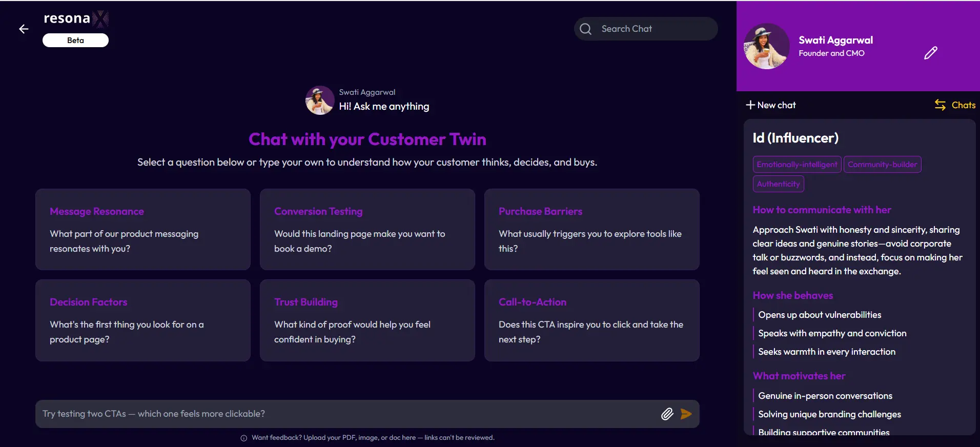The image size is (980, 447).
Task: Click the pencil edit profile icon
Action: (x=931, y=53)
